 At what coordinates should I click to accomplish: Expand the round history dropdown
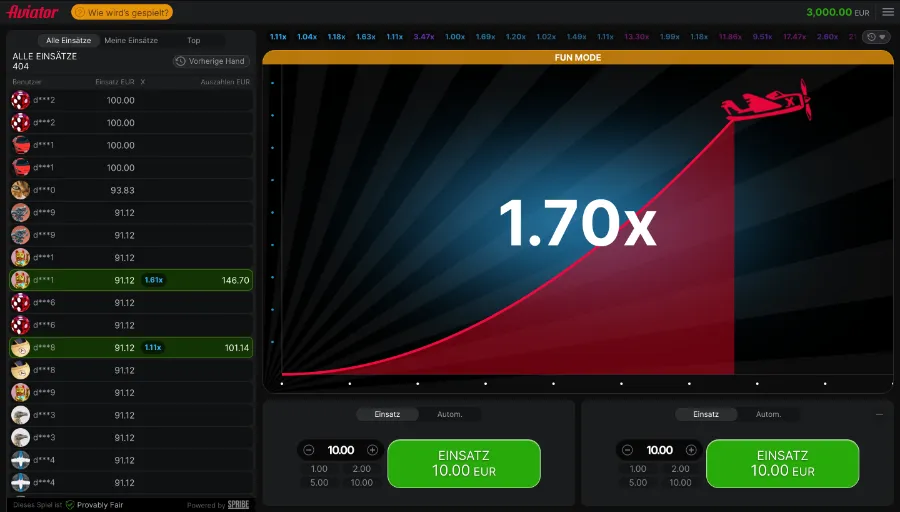pyautogui.click(x=876, y=37)
